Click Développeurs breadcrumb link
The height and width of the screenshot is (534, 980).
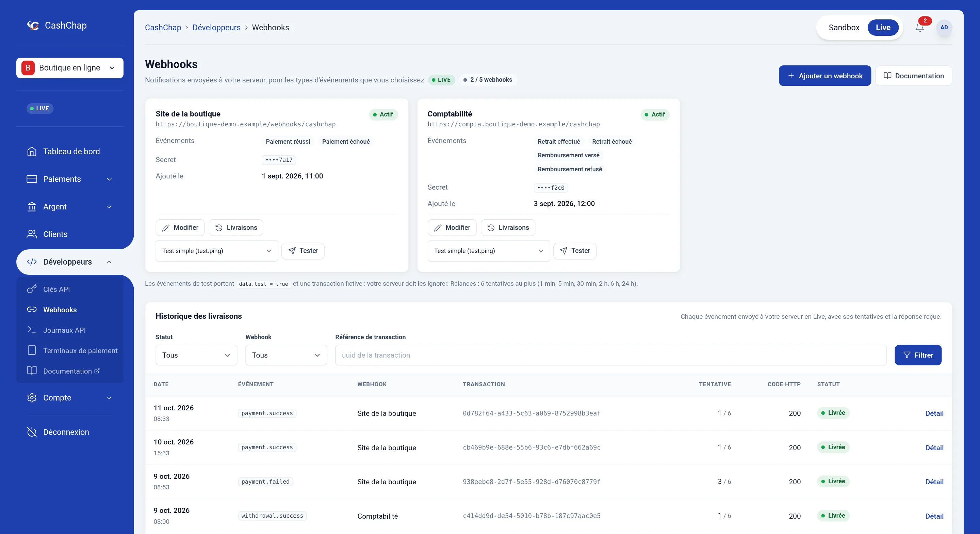tap(216, 28)
